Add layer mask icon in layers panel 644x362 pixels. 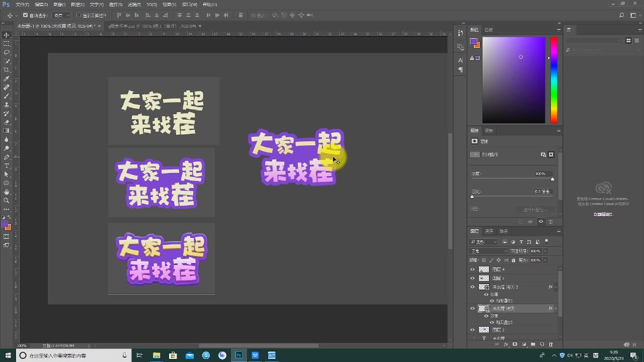pos(515,344)
